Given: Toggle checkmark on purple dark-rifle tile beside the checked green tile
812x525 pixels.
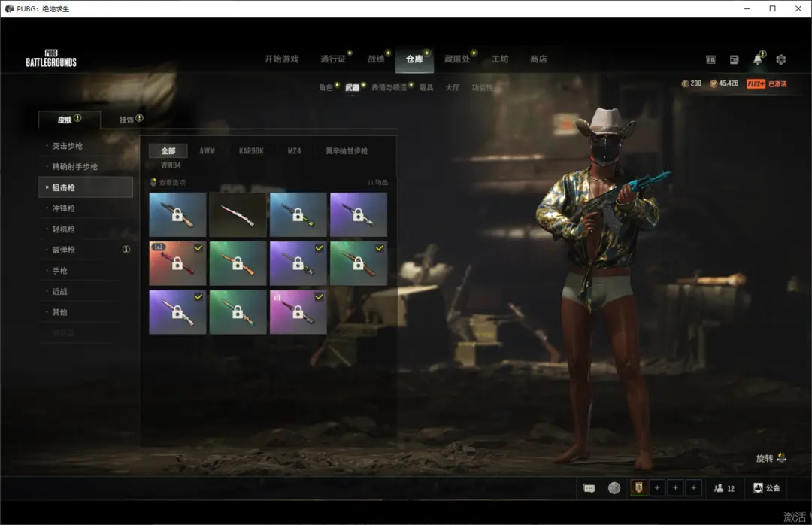Looking at the screenshot, I should 319,248.
